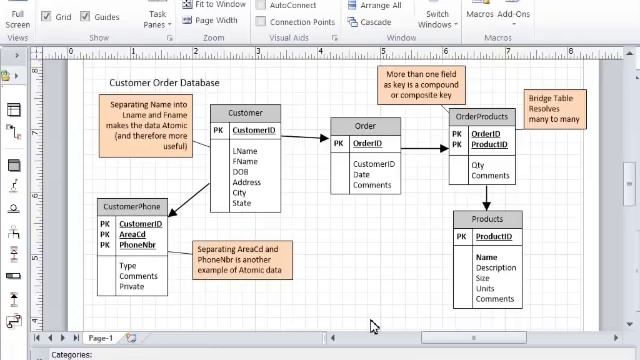The image size is (640, 360).
Task: Select the Order entity header
Action: [x=365, y=126]
